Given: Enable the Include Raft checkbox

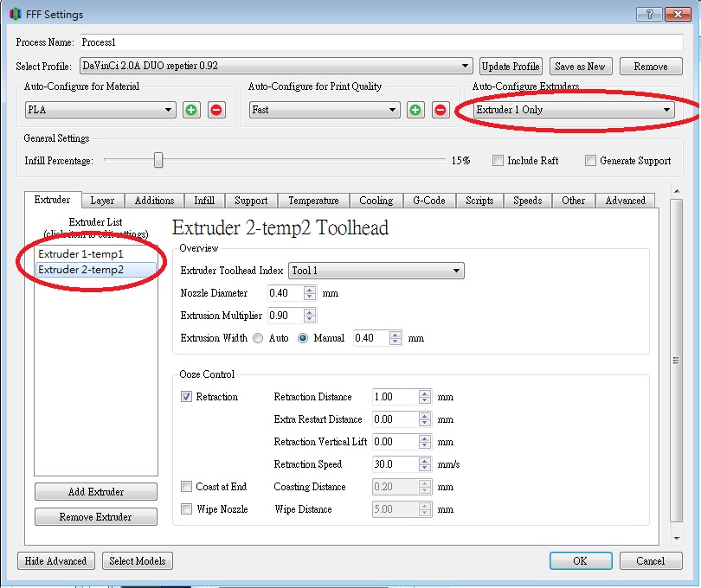Looking at the screenshot, I should tap(498, 161).
